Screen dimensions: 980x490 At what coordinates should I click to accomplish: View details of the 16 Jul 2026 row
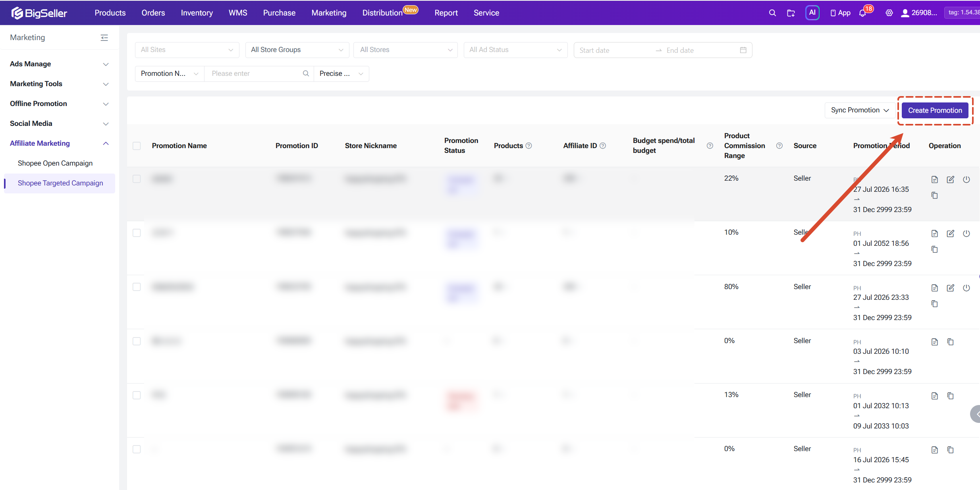(934, 450)
